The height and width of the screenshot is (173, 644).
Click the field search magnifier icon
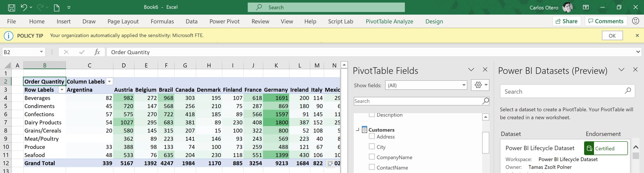(486, 101)
